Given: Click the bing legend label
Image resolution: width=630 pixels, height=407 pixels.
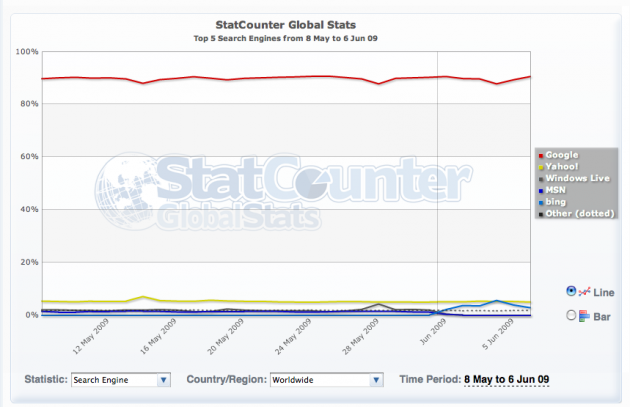Looking at the screenshot, I should click(556, 203).
